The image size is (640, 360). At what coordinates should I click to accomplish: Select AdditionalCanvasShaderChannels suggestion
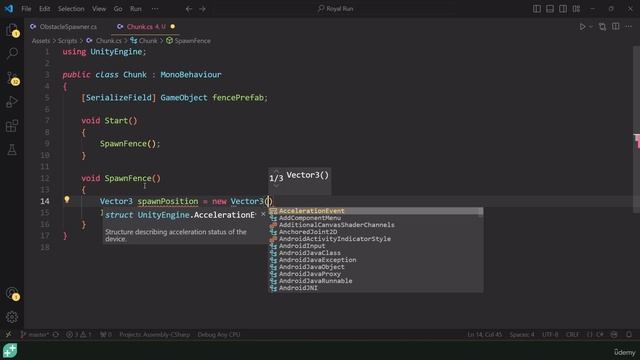coord(376,224)
